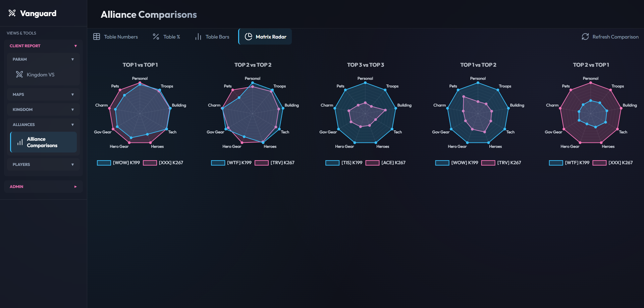The image size is (644, 308).
Task: Click the Refresh Comparison arrows icon
Action: tap(585, 37)
